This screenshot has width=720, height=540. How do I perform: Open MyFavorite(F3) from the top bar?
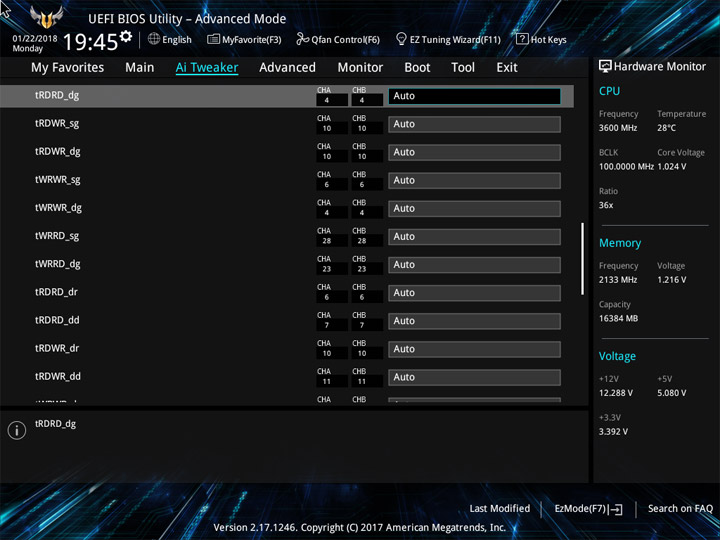[244, 39]
